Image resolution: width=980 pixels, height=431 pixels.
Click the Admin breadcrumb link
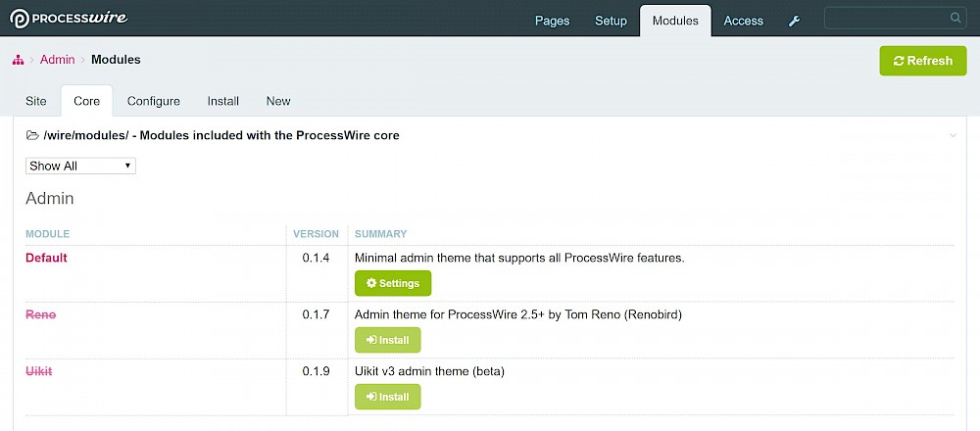pos(58,60)
